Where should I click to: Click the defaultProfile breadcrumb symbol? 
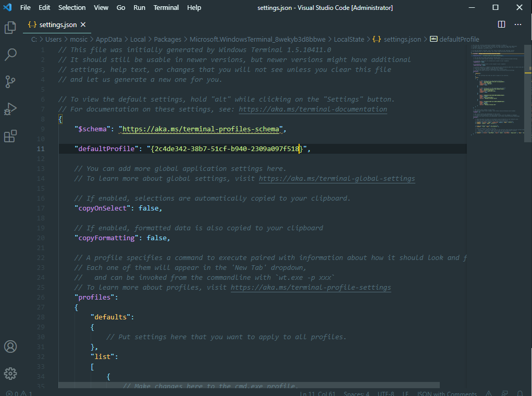coord(459,40)
